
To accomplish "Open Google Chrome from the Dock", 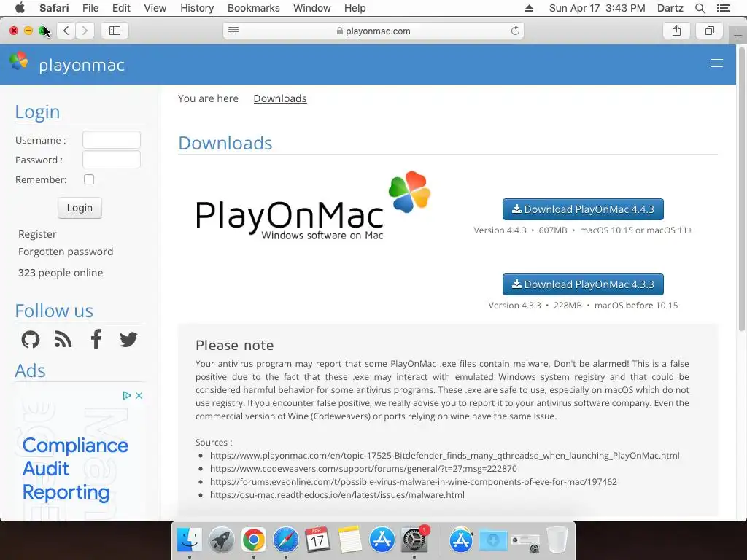I will 253,540.
